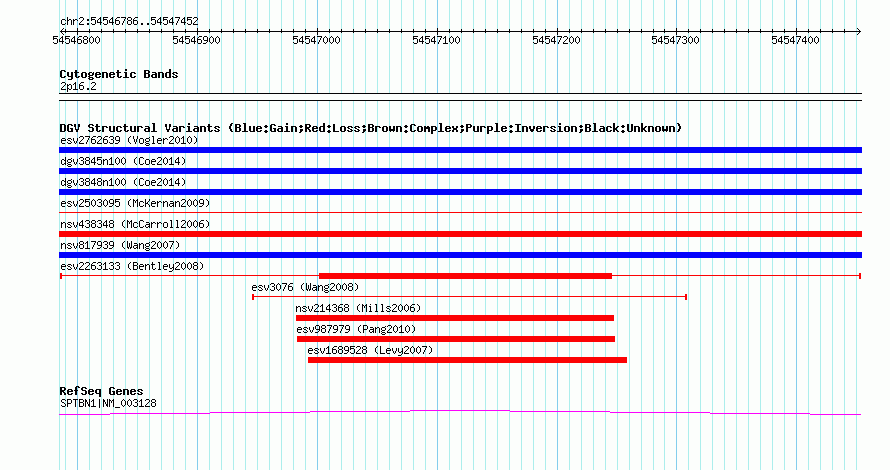The height and width of the screenshot is (470, 890).
Task: Click the blue gain bar under nsv817939
Action: click(460, 255)
